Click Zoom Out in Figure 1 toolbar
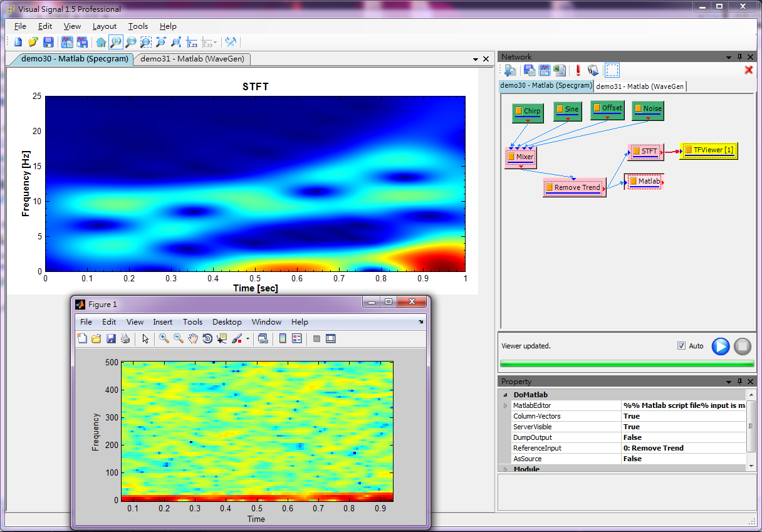 click(x=179, y=338)
